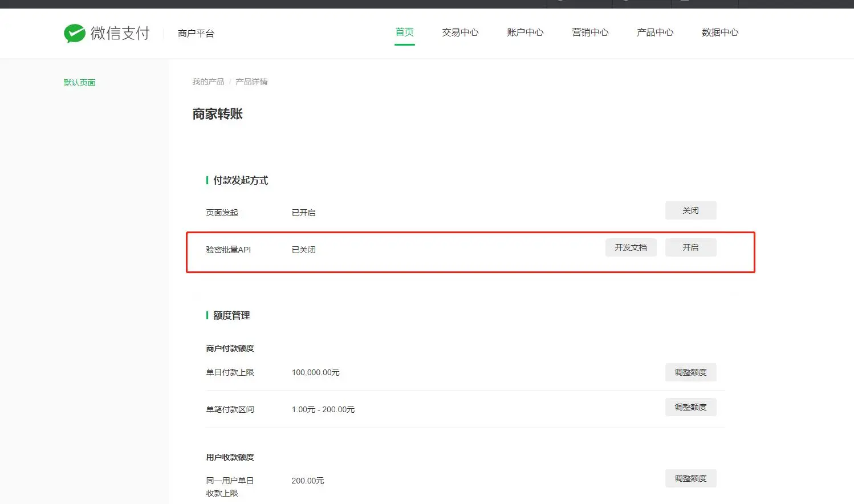Select the 营销中心 navigation tab
This screenshot has height=504, width=854.
pyautogui.click(x=591, y=32)
